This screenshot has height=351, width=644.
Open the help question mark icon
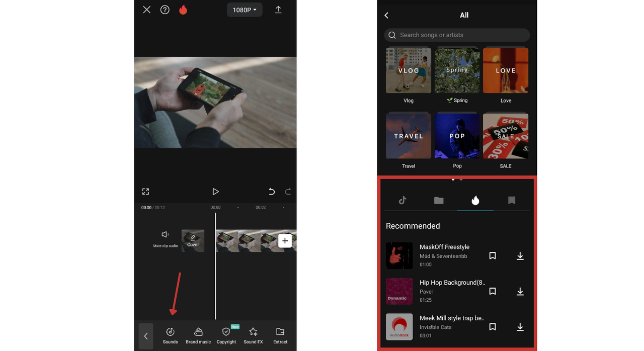pos(165,10)
